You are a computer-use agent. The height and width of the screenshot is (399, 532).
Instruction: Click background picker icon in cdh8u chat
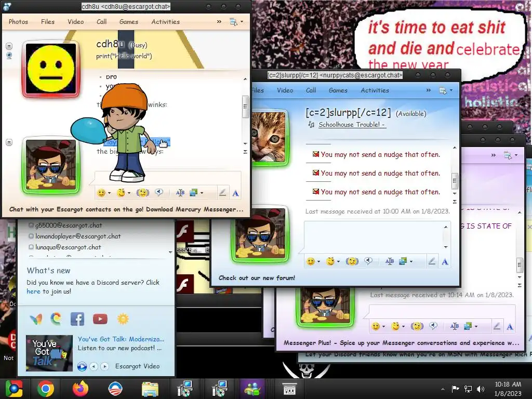click(x=193, y=193)
